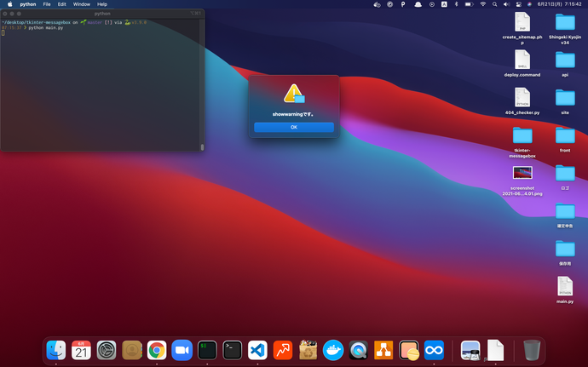
Task: Open the File menu
Action: pyautogui.click(x=47, y=4)
